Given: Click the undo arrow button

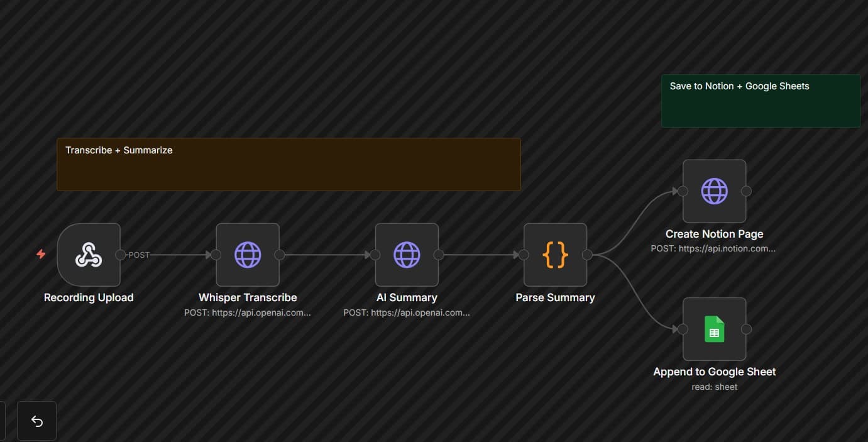Looking at the screenshot, I should (x=36, y=421).
